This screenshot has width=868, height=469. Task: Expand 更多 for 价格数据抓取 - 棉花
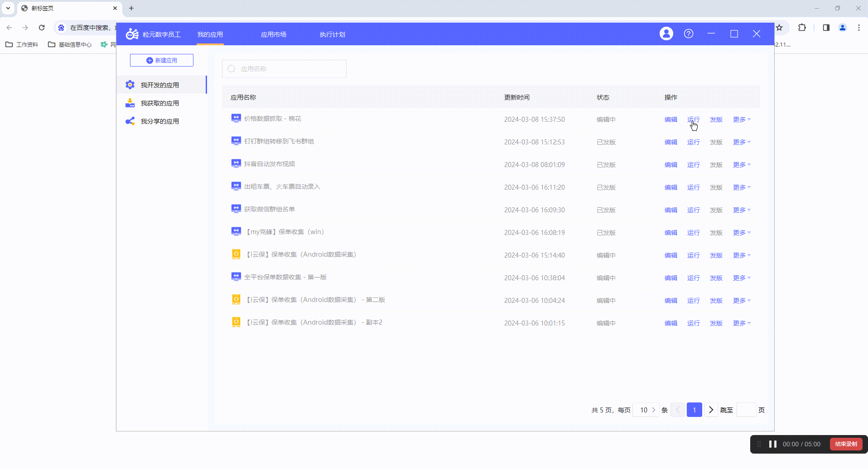(x=742, y=120)
